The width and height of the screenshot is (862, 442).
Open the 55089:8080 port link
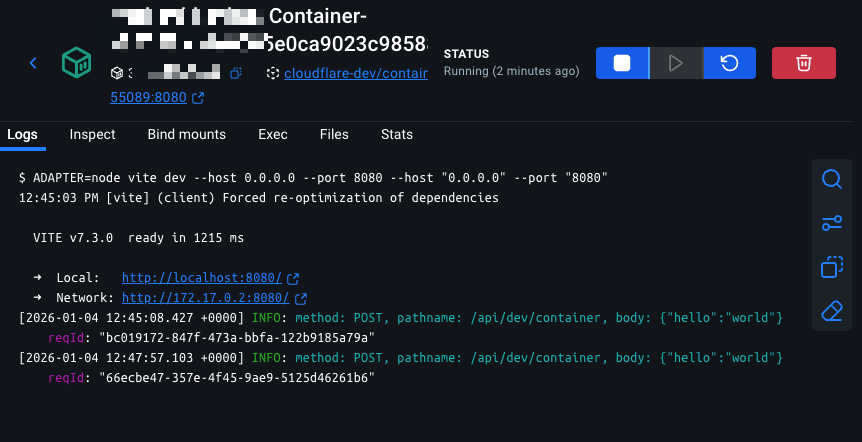(150, 98)
